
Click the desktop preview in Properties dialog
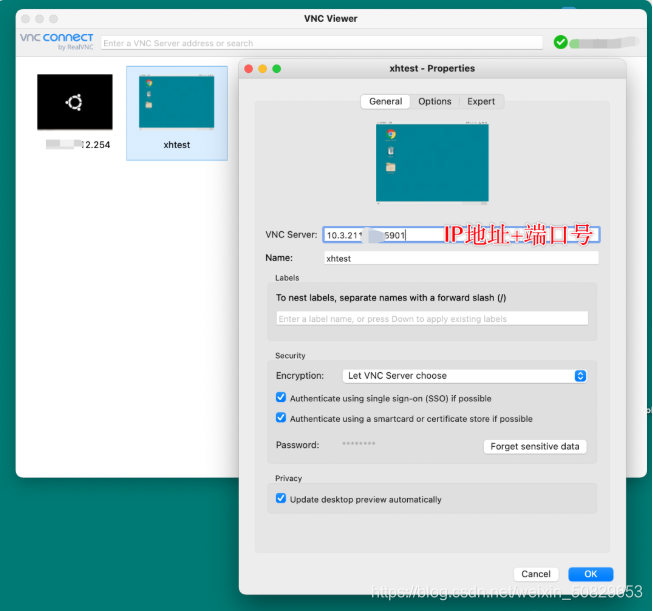pos(432,162)
